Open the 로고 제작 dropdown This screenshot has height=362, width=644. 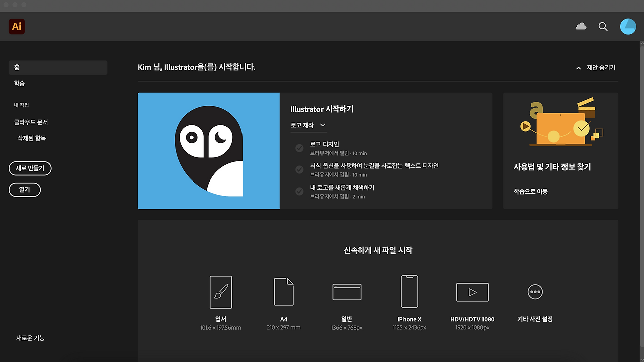(x=308, y=125)
